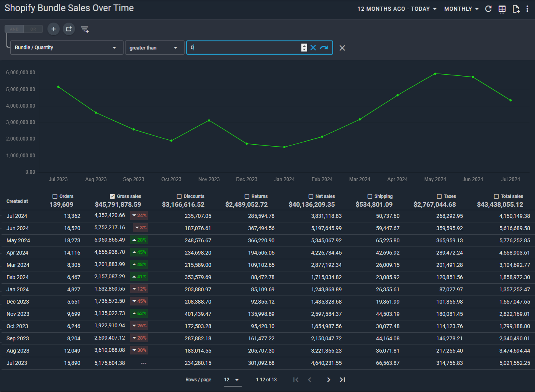Click the add filter group icon

(69, 29)
